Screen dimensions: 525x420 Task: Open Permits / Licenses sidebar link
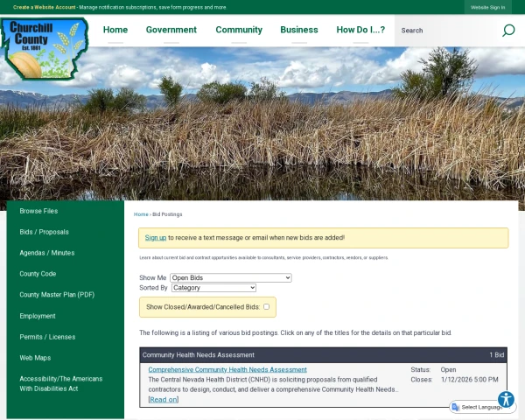coord(47,337)
